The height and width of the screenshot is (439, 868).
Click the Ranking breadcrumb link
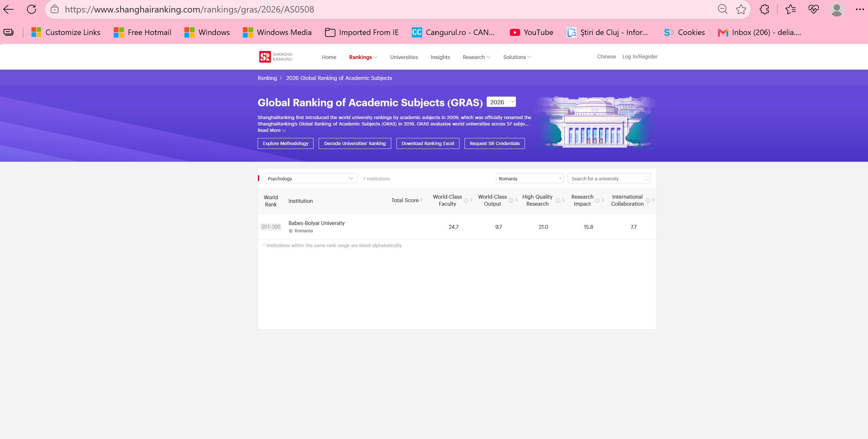click(267, 78)
